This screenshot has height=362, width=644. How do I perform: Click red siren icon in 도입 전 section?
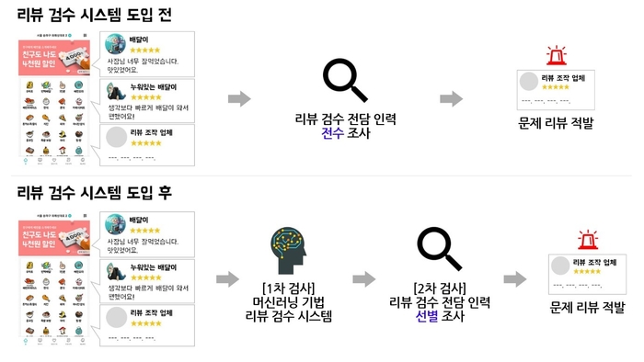(556, 55)
